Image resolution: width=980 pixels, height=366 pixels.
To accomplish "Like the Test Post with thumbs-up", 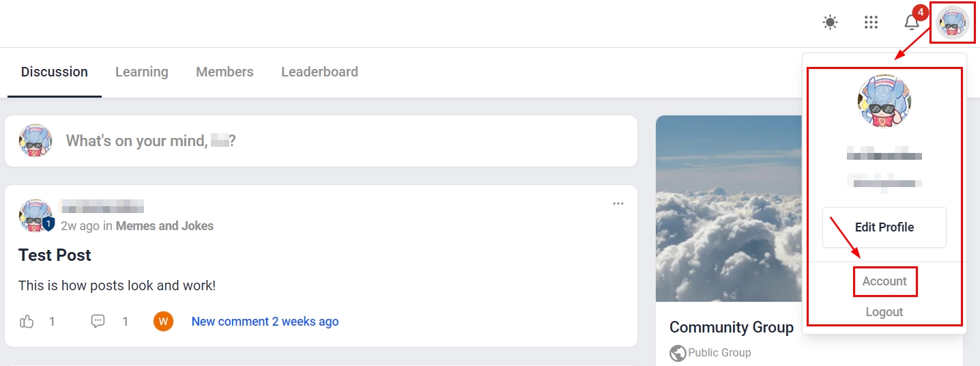I will 27,321.
